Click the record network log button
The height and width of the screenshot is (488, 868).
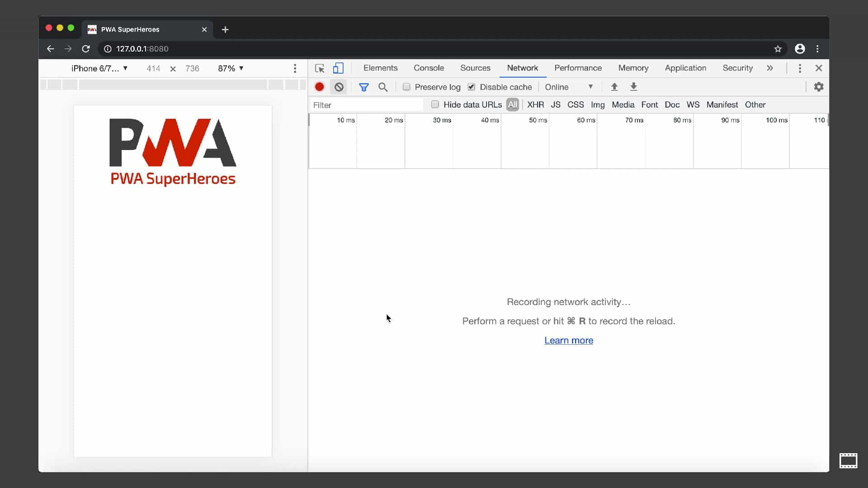coord(319,87)
